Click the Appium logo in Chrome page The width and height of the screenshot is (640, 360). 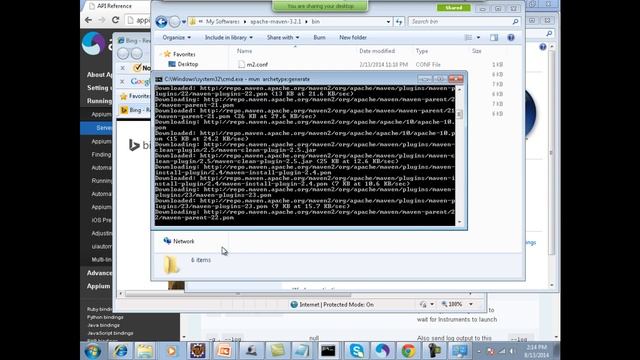click(93, 43)
